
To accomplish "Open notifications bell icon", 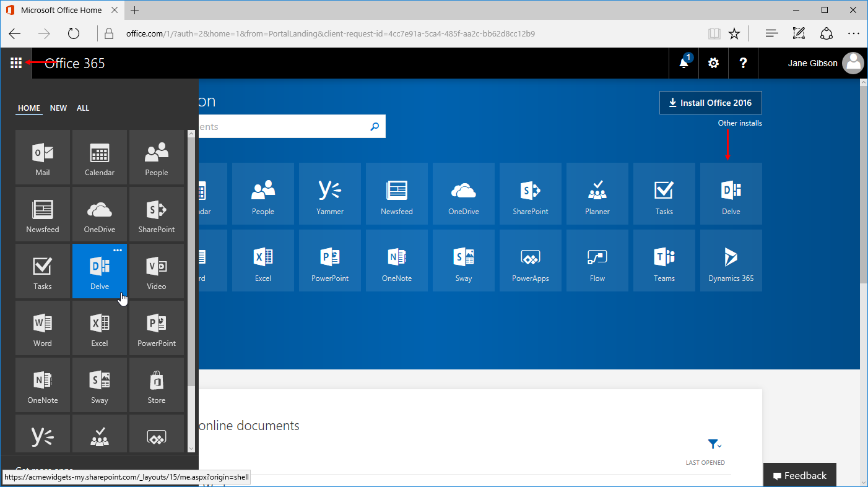I will click(x=684, y=63).
